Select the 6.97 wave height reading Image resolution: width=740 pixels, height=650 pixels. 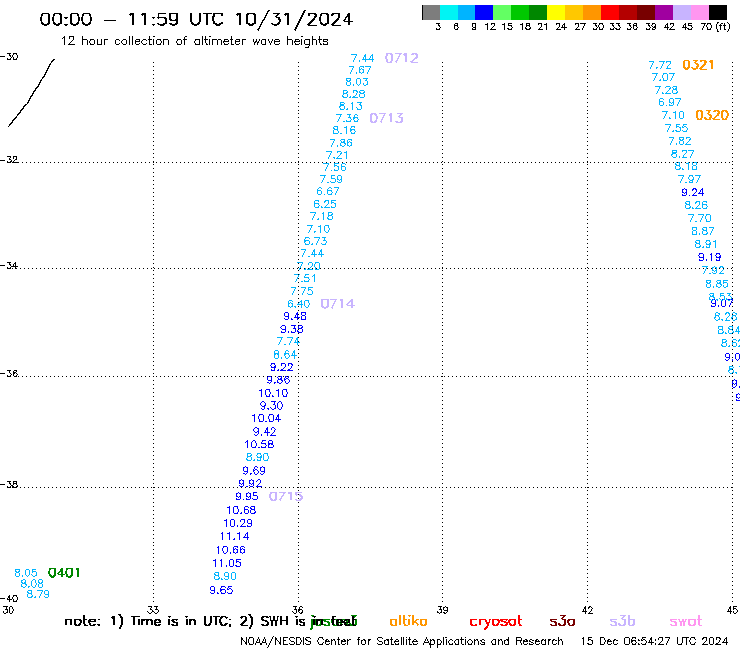[670, 102]
